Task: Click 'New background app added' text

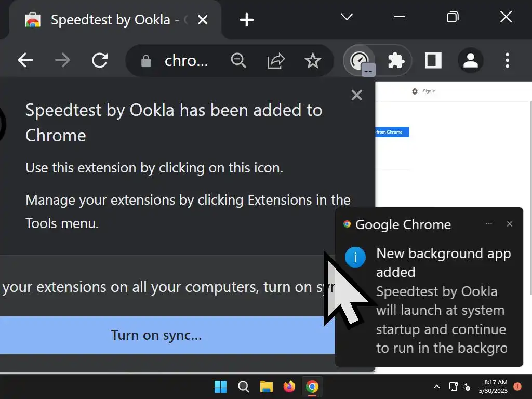Action: coord(444,262)
